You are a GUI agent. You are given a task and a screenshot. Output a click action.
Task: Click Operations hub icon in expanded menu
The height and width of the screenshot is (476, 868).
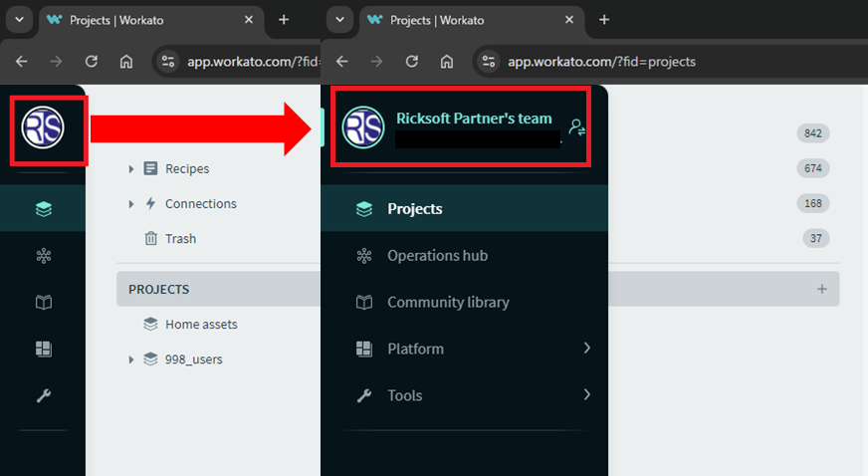click(363, 256)
